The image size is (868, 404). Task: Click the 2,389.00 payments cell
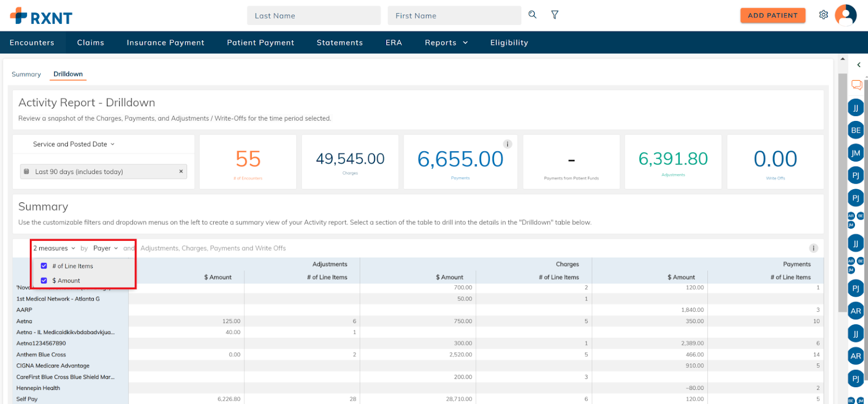[693, 343]
